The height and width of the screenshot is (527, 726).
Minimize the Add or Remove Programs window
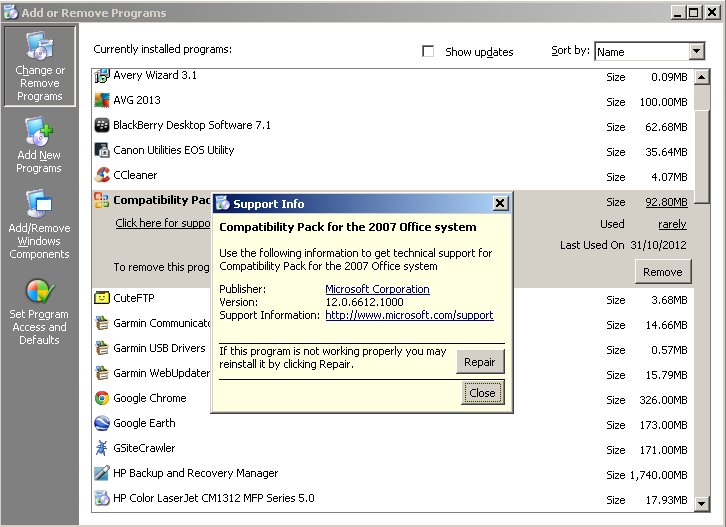coord(678,13)
